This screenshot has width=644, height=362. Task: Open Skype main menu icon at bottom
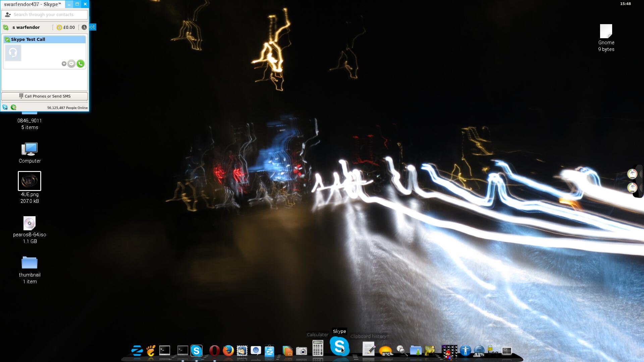[x=5, y=107]
